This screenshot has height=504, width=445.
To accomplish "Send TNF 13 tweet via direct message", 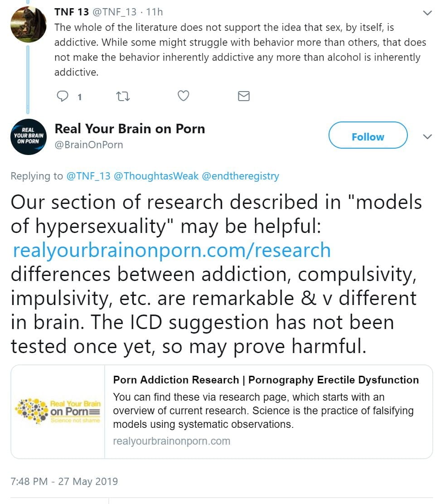I will click(244, 96).
